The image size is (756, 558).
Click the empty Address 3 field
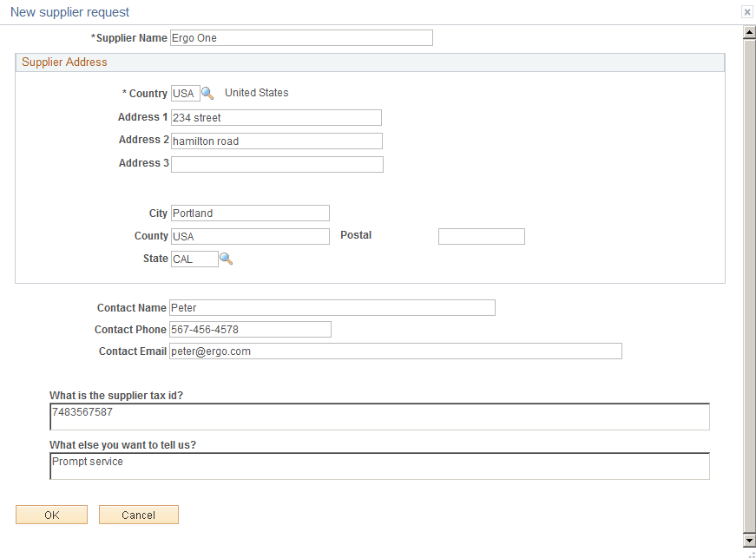tap(277, 164)
